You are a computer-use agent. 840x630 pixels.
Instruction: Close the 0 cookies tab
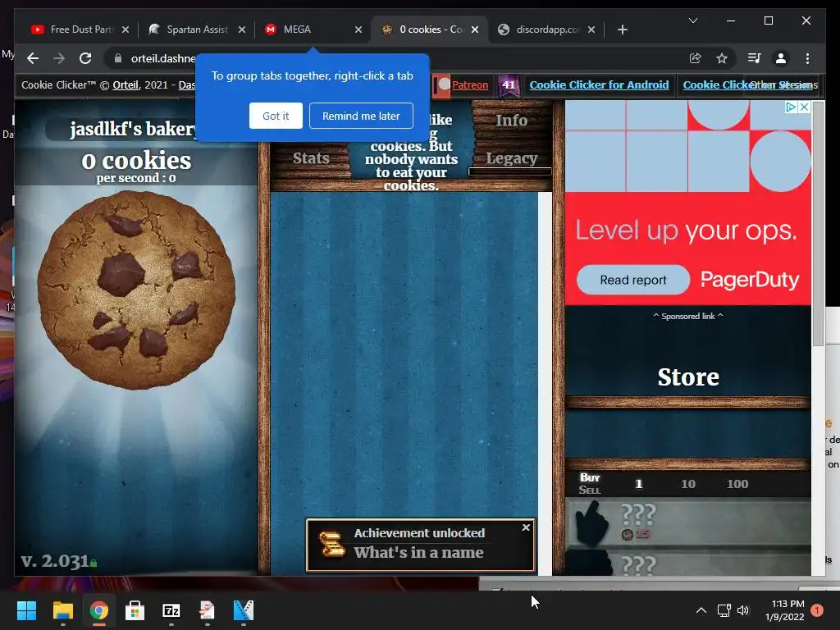(475, 30)
